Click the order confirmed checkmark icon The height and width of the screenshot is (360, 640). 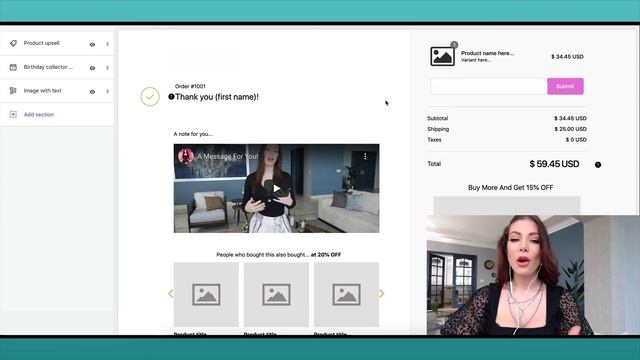[150, 97]
